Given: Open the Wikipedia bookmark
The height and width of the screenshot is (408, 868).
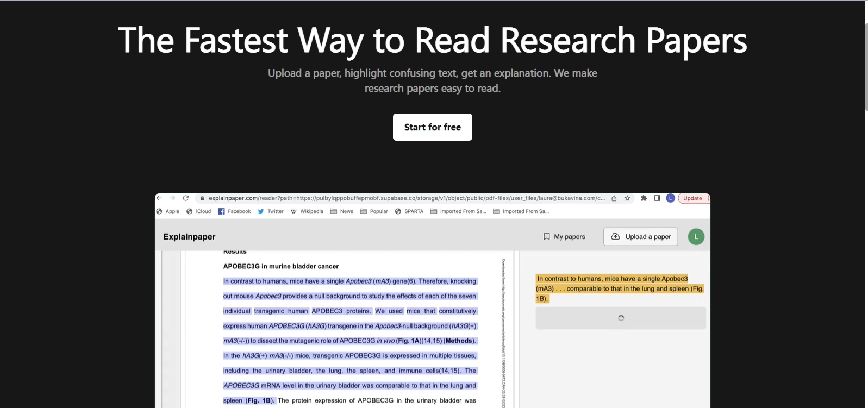Looking at the screenshot, I should 307,211.
